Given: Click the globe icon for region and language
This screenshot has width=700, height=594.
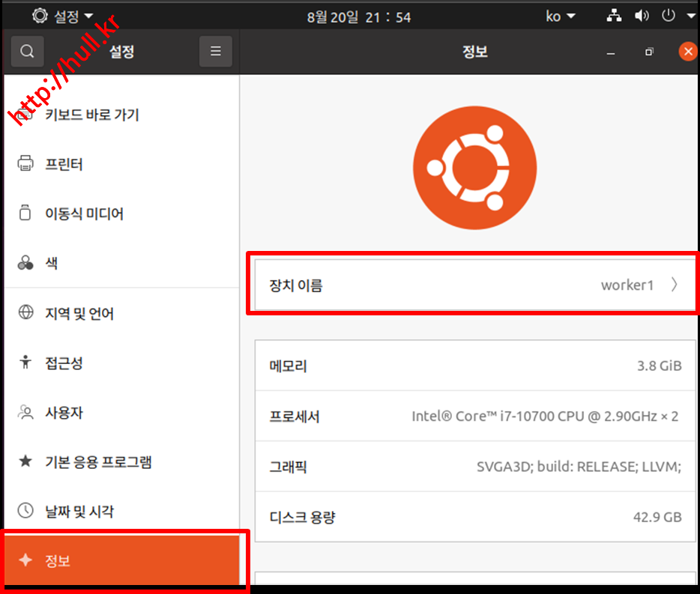Looking at the screenshot, I should [x=26, y=312].
